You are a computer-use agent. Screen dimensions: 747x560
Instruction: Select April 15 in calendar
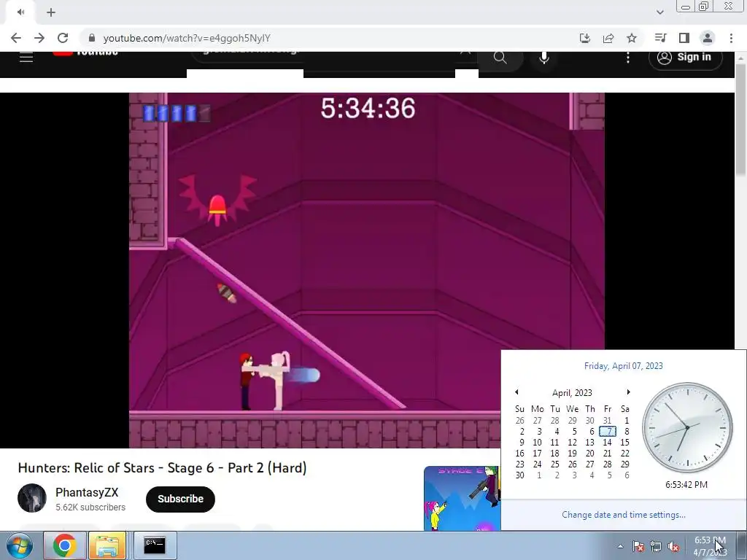coord(624,443)
